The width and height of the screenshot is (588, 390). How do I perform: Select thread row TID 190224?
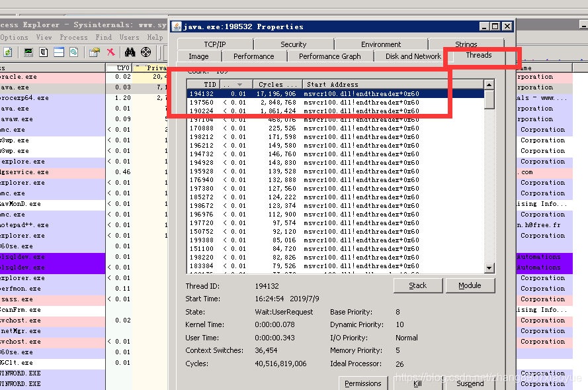tap(335, 111)
